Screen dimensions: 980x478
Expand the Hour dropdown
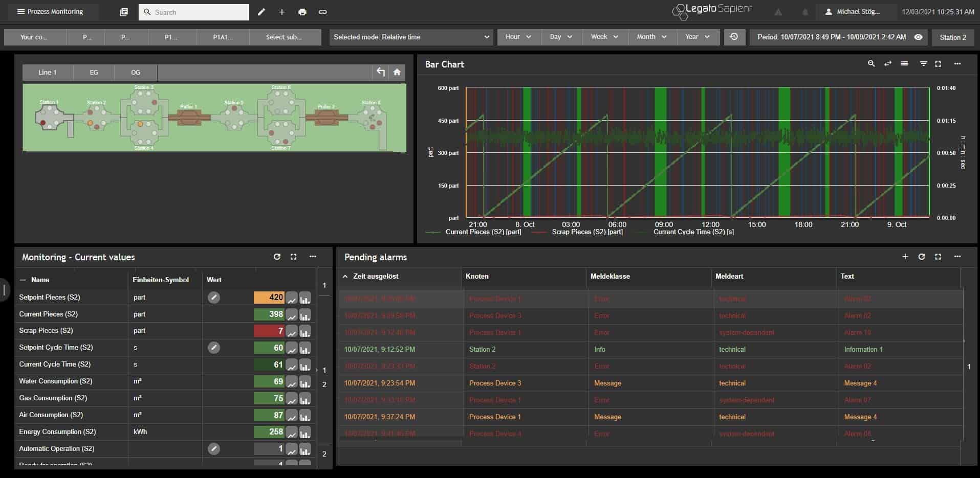pos(518,37)
